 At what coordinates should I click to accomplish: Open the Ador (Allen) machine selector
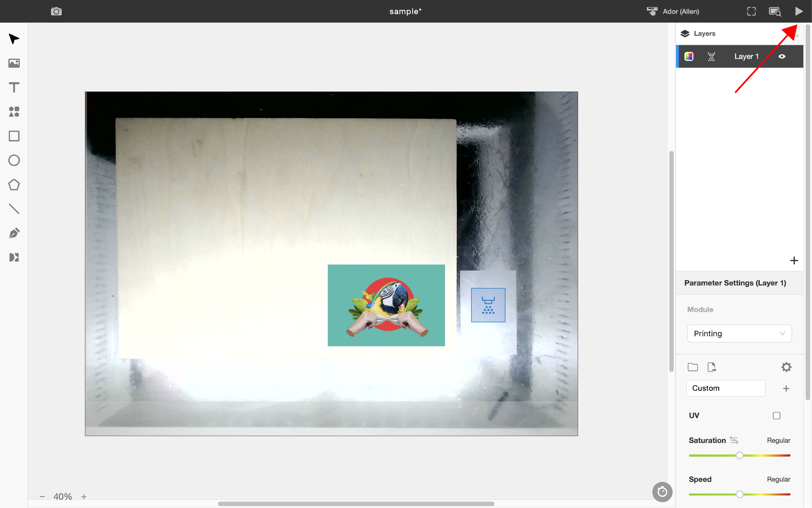(673, 11)
